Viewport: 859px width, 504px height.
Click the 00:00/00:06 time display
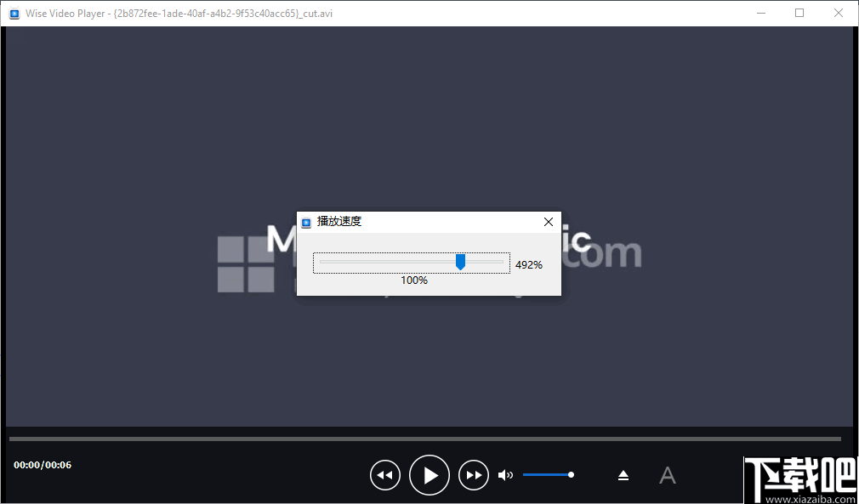42,465
